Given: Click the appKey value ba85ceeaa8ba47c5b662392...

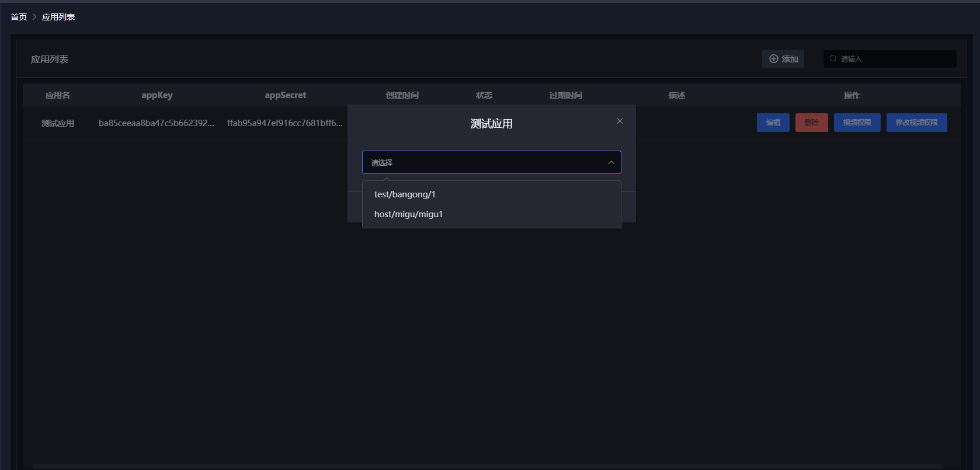Looking at the screenshot, I should click(157, 123).
